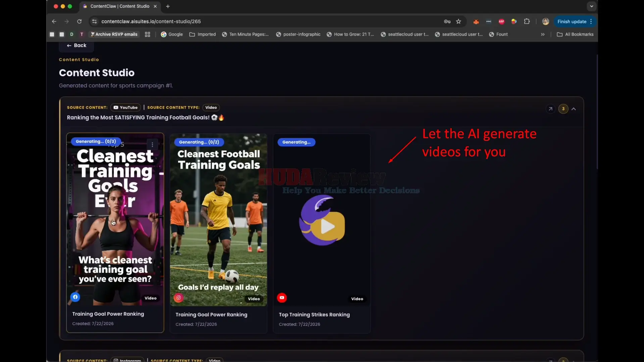Open source content in new window arrow
Screen dimensions: 644x362
point(550,109)
